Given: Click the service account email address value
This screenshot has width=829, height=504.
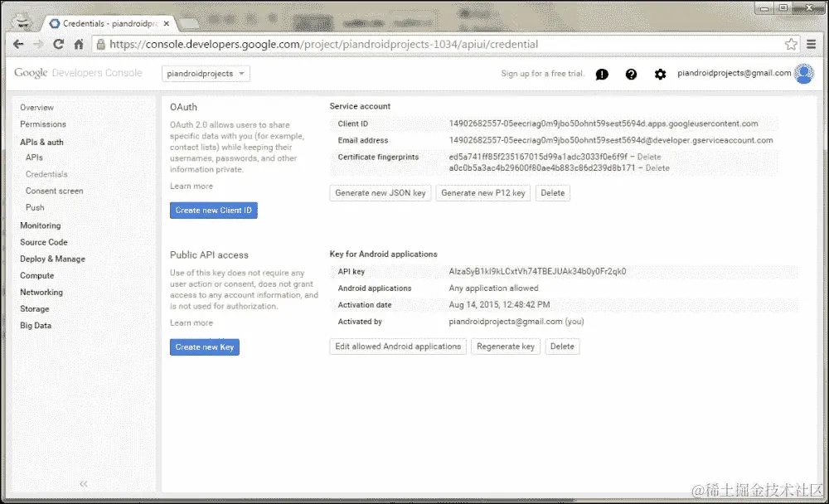Looking at the screenshot, I should tap(611, 141).
